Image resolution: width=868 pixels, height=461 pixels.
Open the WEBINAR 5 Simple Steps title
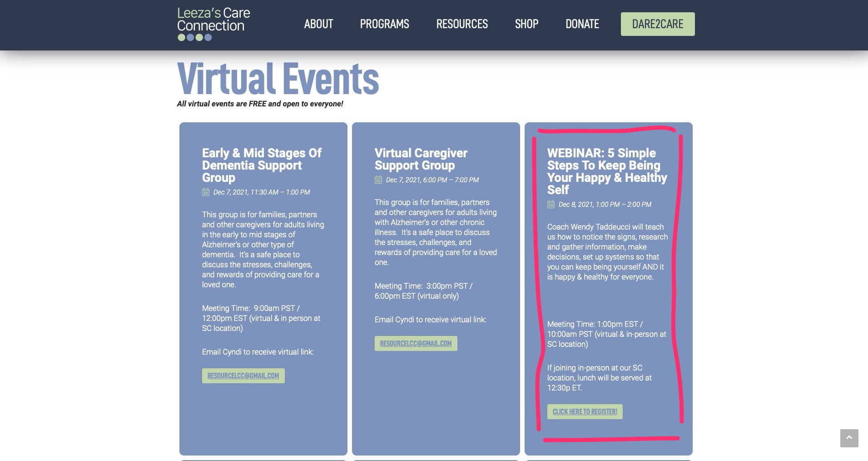point(607,171)
